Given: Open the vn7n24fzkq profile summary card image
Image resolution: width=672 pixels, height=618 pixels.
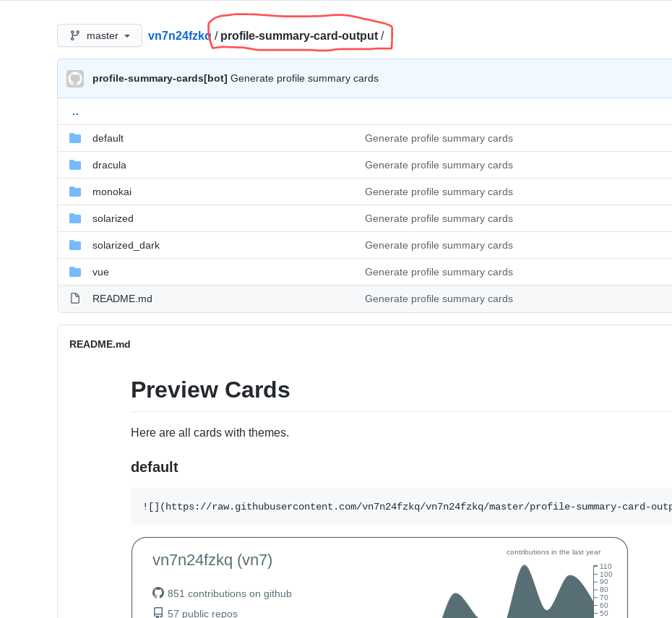Looking at the screenshot, I should (x=379, y=578).
